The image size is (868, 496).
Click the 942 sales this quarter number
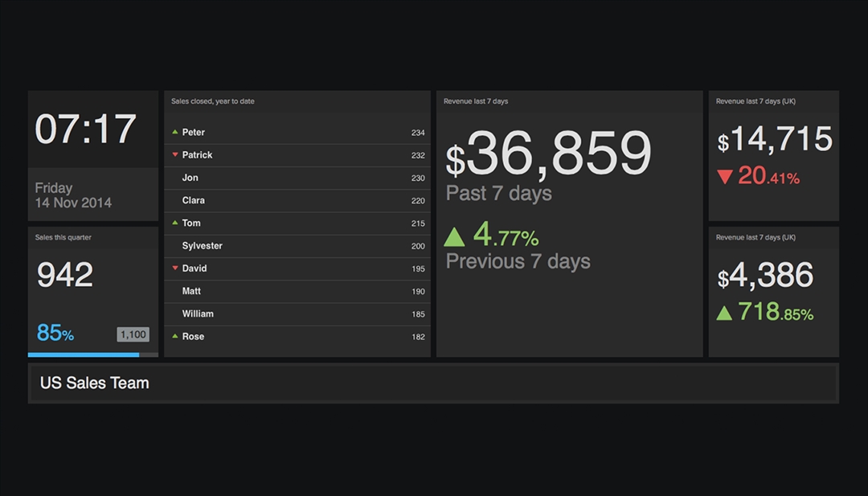(65, 275)
